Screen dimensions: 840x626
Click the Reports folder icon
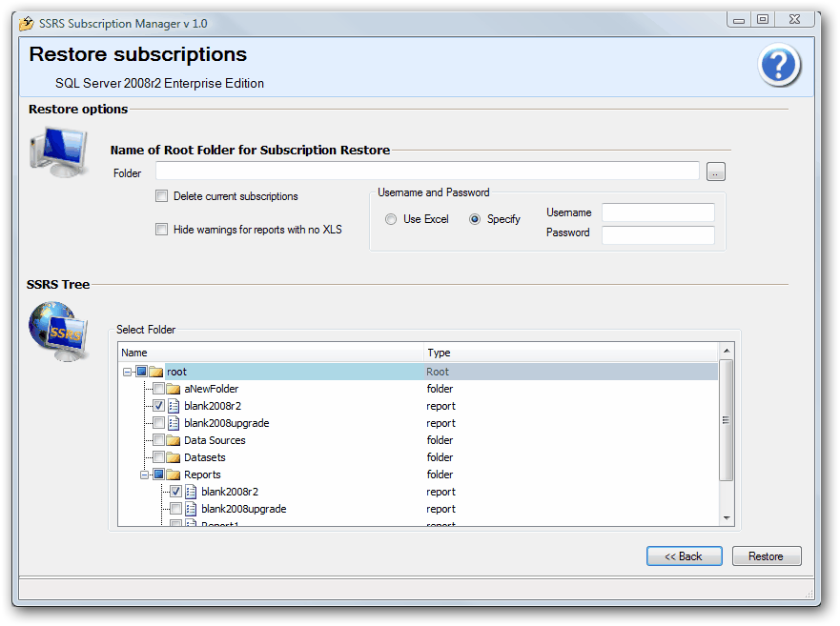(x=173, y=475)
